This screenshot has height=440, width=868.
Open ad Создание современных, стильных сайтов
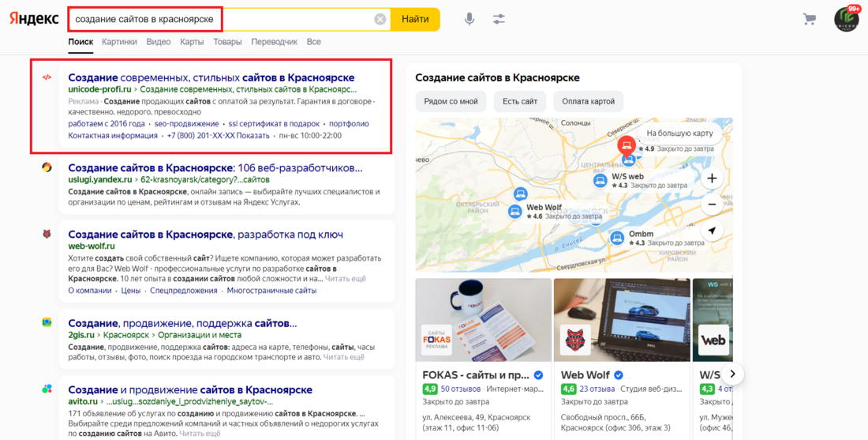211,77
